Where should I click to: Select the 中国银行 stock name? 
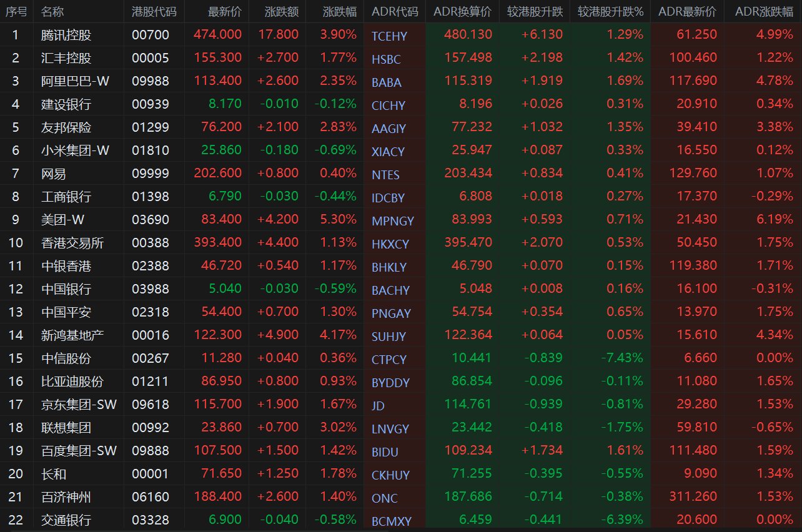pyautogui.click(x=66, y=289)
